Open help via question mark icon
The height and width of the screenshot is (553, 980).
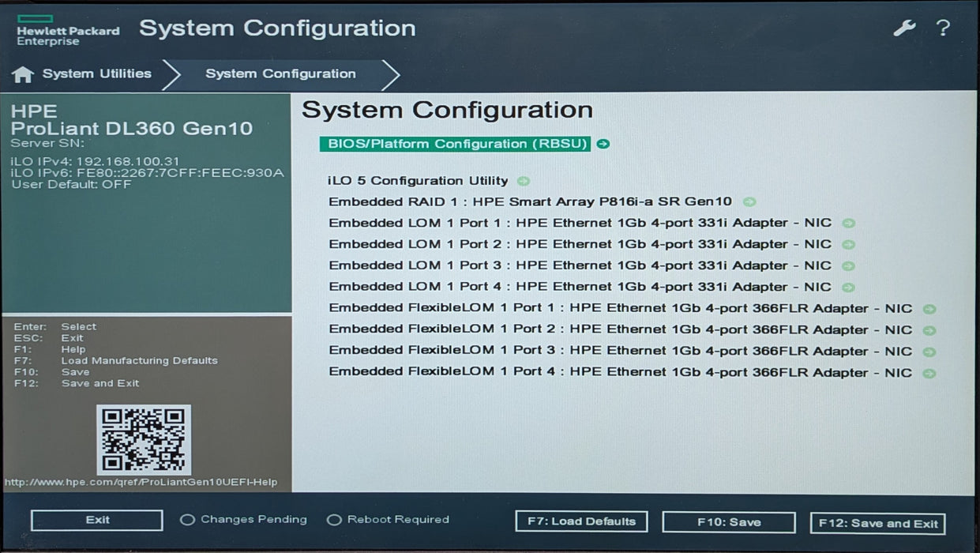tap(943, 28)
